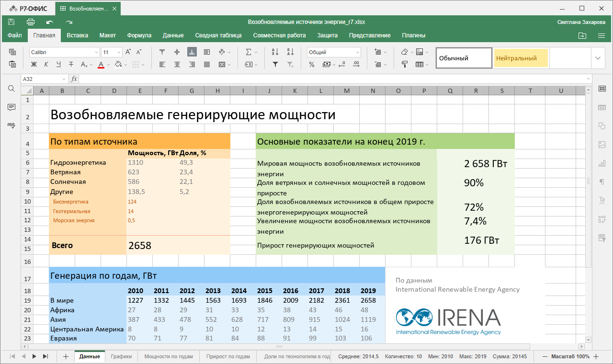This screenshot has width=613, height=364.
Task: Toggle italic formatting (К)
Action: pos(46,64)
